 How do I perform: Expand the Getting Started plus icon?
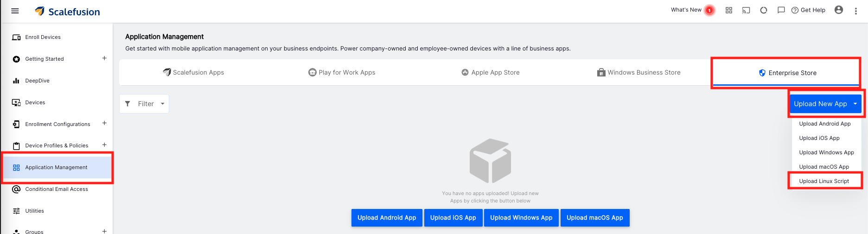point(104,58)
